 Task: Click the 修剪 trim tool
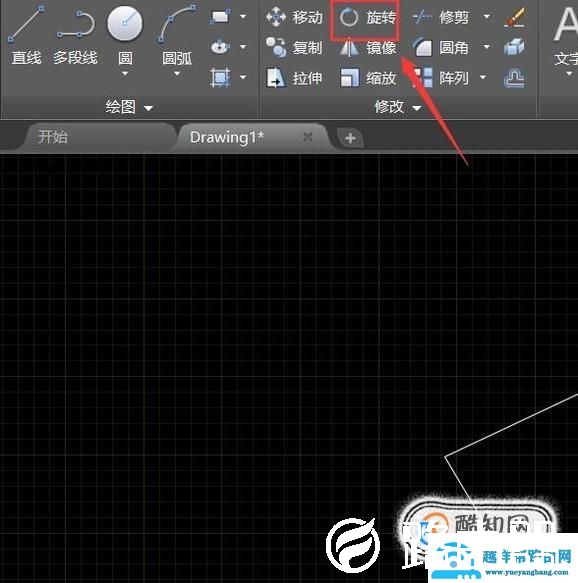pyautogui.click(x=441, y=17)
